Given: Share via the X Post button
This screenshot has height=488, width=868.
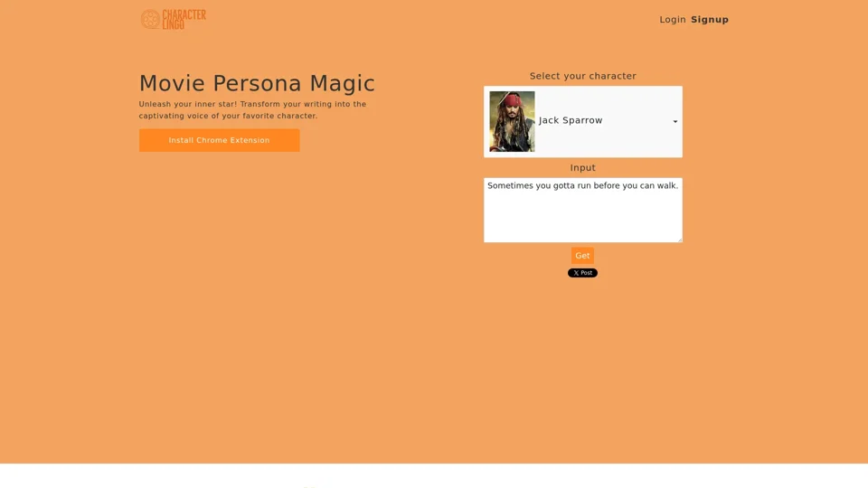Looking at the screenshot, I should point(582,273).
